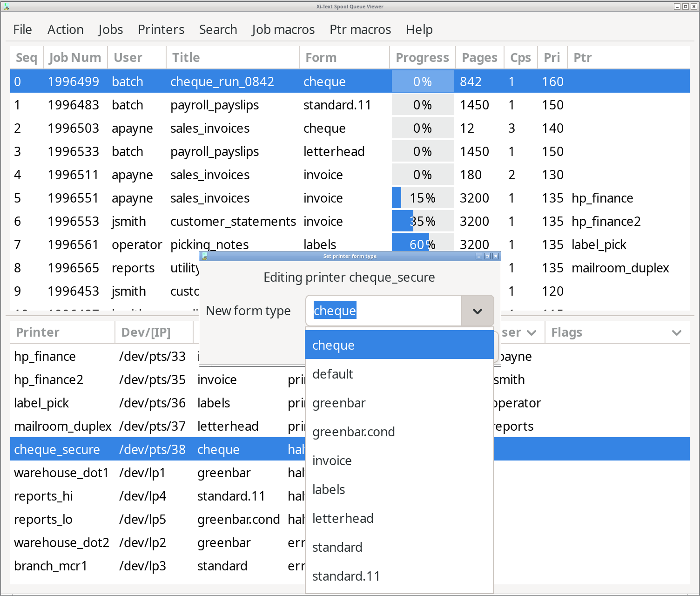Sort jobs by the Pages column header
The height and width of the screenshot is (596, 700).
[x=480, y=58]
